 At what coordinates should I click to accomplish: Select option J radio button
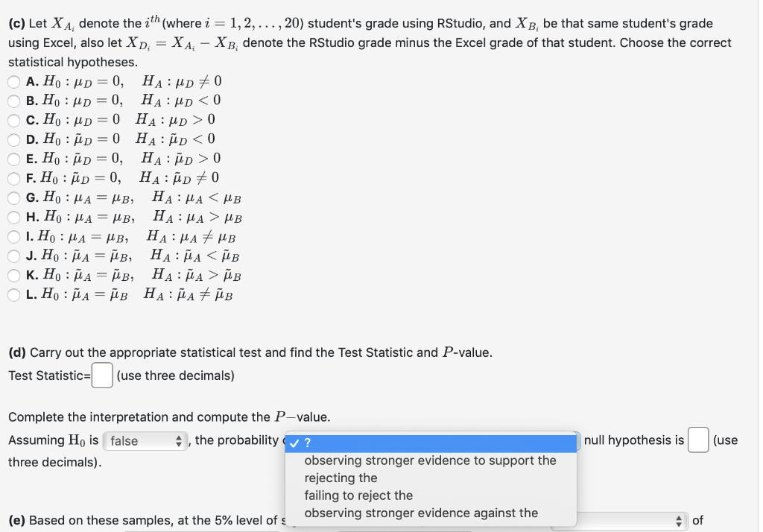(x=13, y=256)
